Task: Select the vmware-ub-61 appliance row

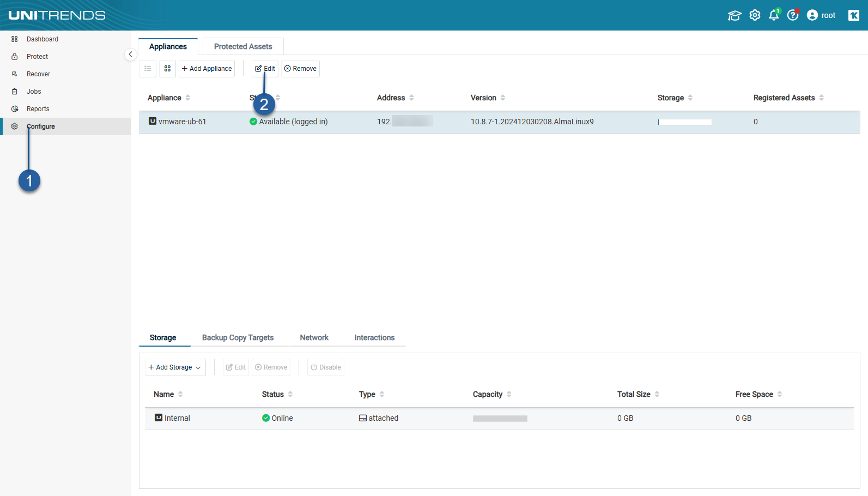Action: click(500, 122)
